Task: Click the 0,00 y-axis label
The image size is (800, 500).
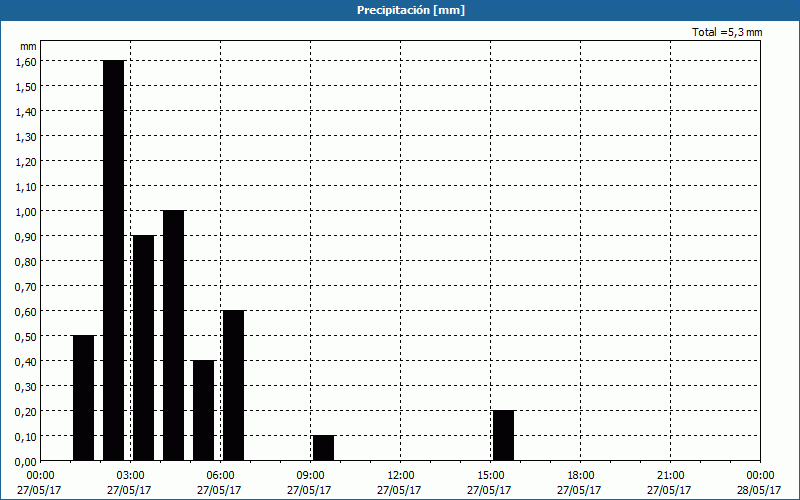Action: point(26,462)
